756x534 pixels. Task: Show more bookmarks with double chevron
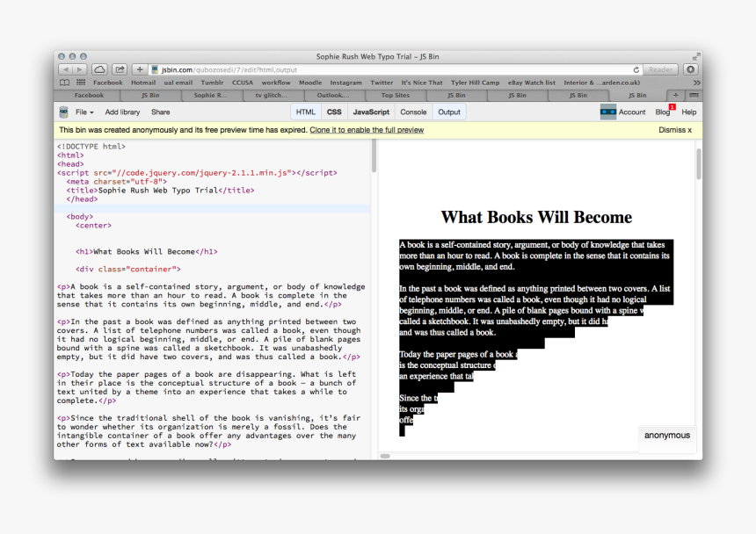tap(696, 83)
